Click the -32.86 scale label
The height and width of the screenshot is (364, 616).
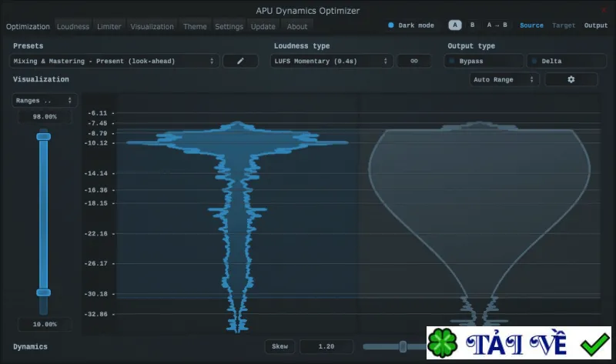coord(95,314)
